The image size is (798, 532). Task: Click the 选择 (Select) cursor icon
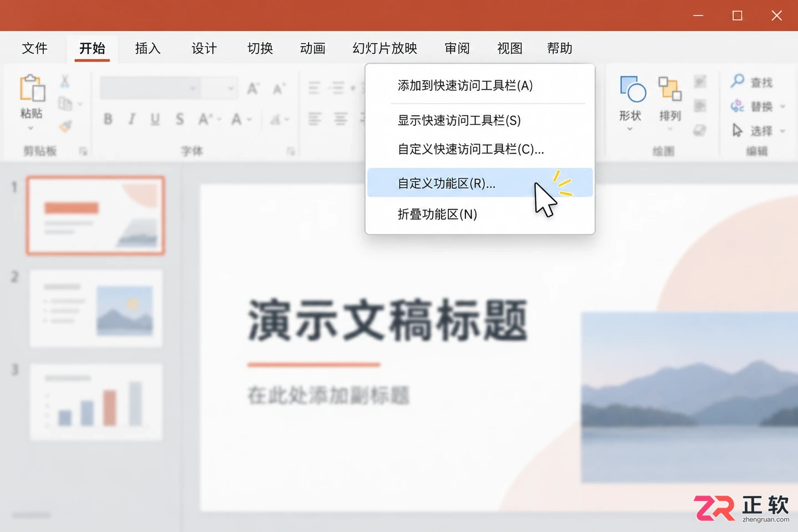click(x=738, y=130)
